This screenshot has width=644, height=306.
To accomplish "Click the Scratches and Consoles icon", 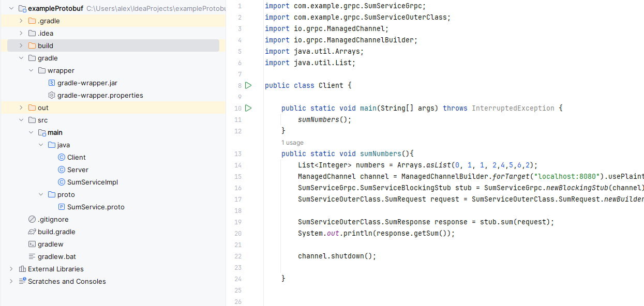I will (x=22, y=281).
